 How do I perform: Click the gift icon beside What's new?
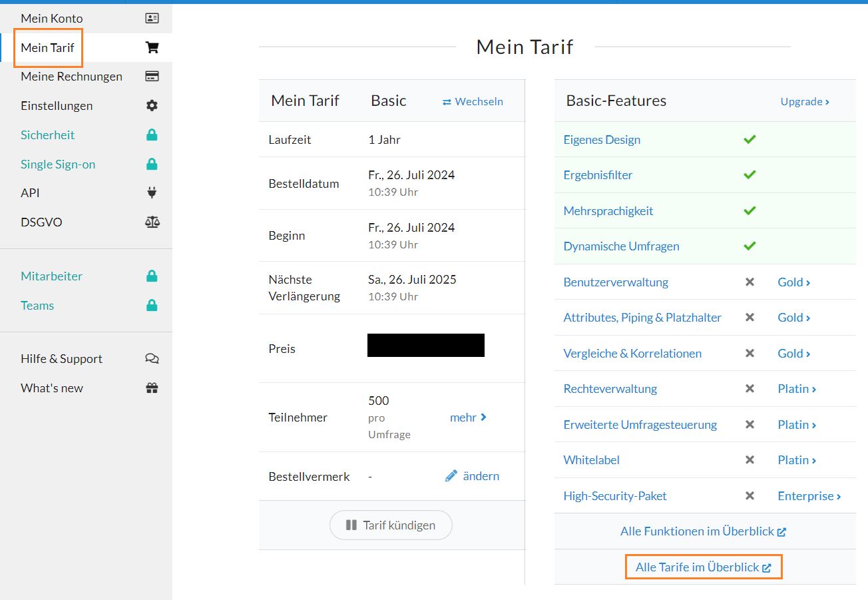152,388
